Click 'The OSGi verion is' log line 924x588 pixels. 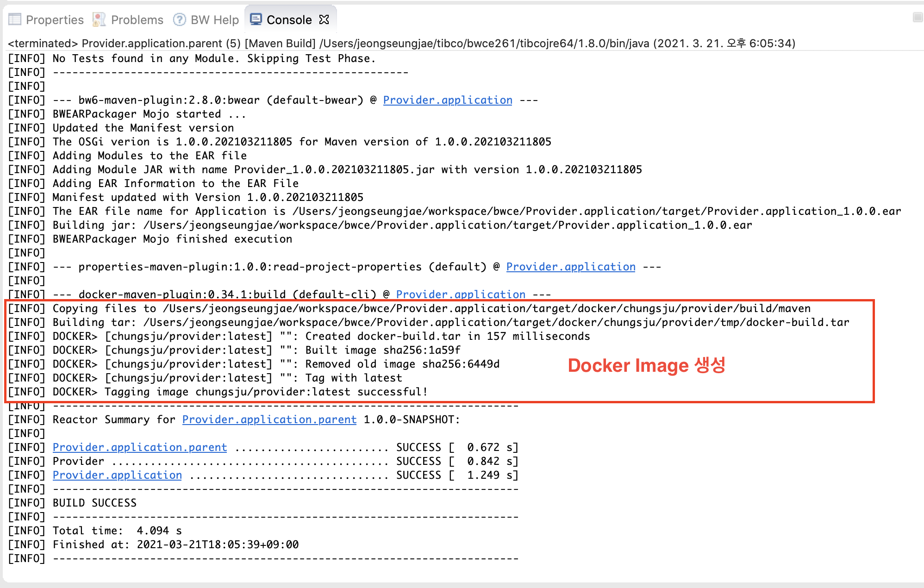(280, 142)
